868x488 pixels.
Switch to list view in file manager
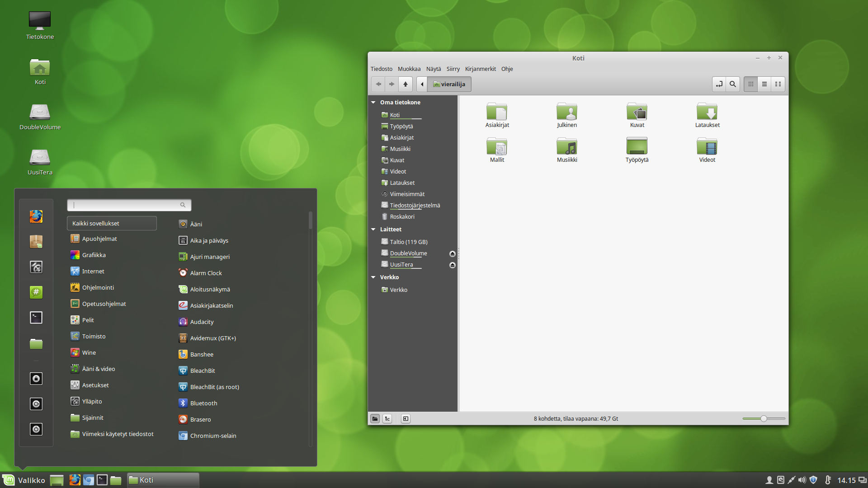[x=764, y=84]
